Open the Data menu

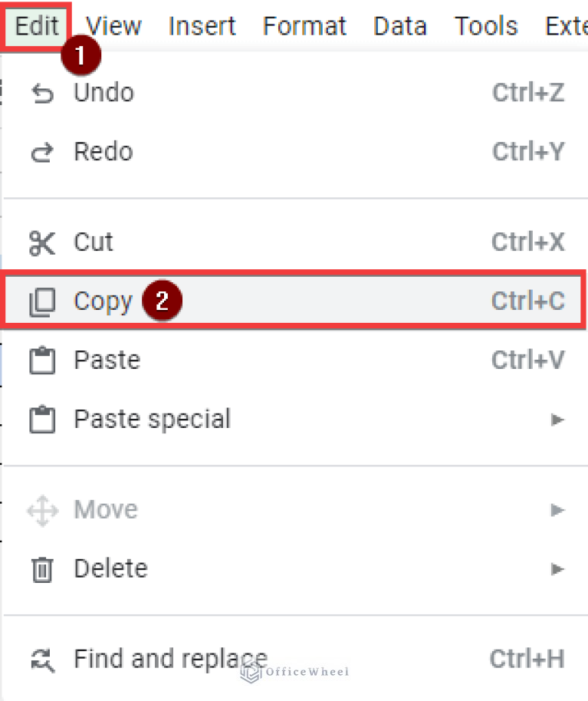[399, 25]
